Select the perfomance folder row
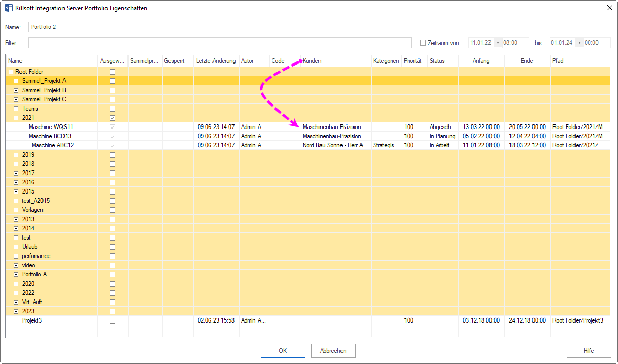 (308, 256)
